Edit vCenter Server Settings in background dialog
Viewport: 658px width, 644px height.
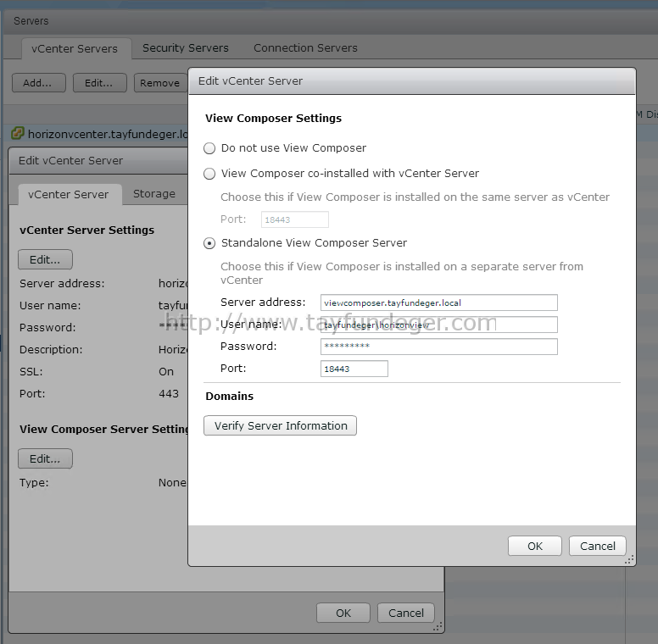pos(45,259)
